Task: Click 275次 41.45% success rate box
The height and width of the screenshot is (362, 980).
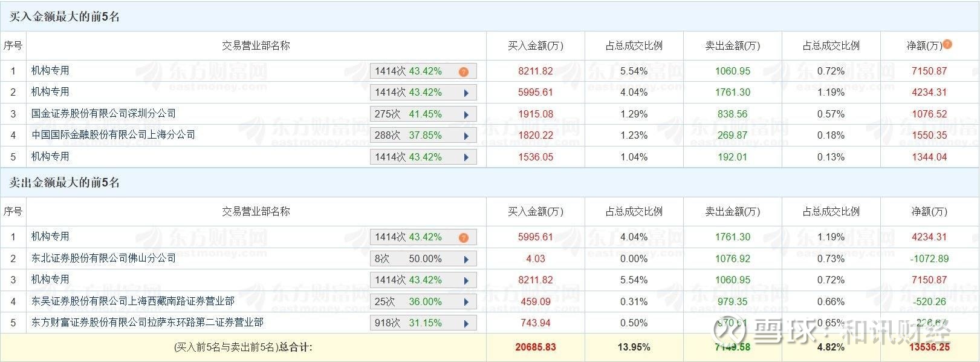Action: click(423, 114)
